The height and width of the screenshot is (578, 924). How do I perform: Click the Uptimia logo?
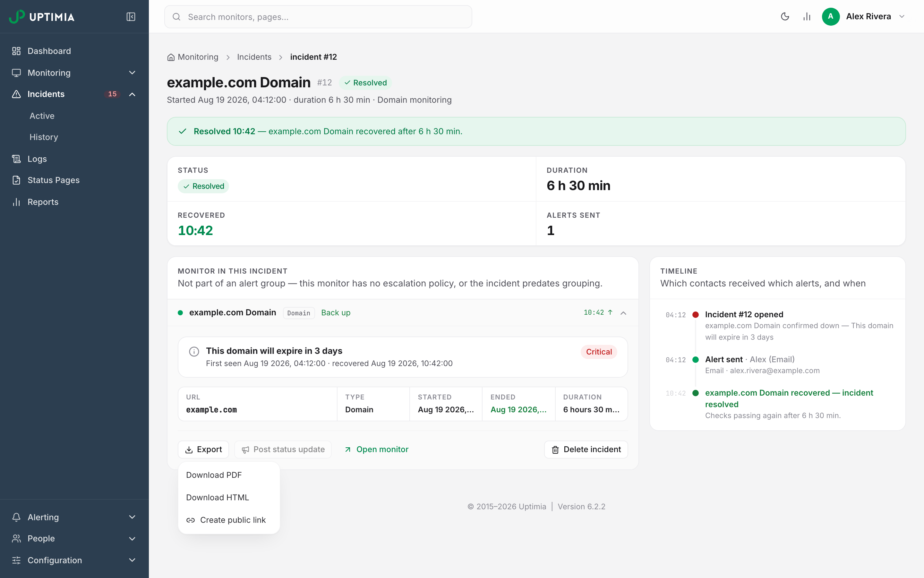42,17
